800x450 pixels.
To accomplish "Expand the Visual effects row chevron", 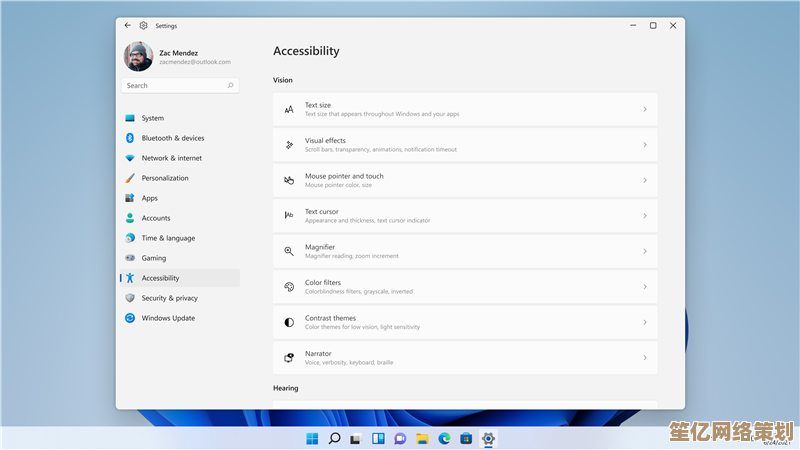I will [645, 145].
